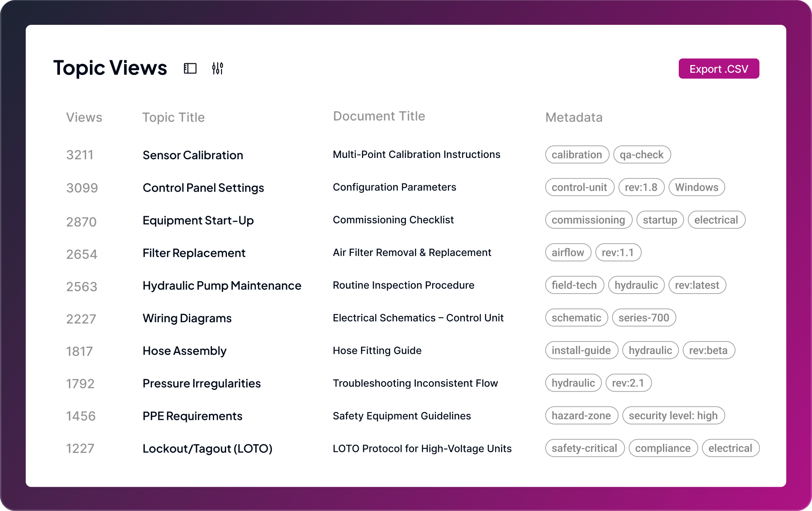Click the qa-check metadata tag
Screen dimensions: 812x511
click(x=642, y=154)
